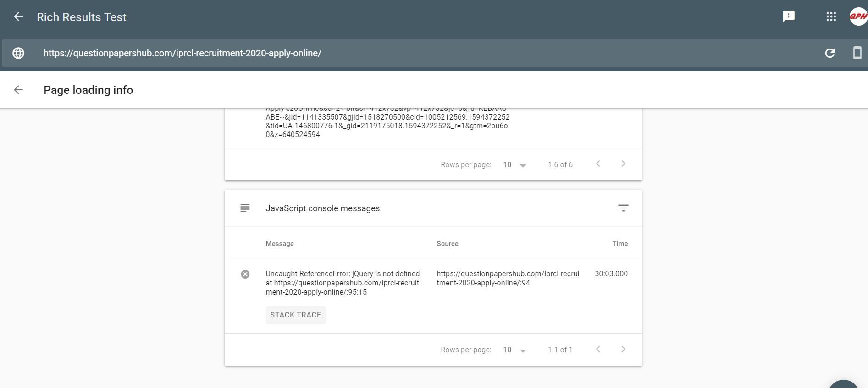Click the globe icon in URL bar
This screenshot has height=388, width=868.
[x=18, y=53]
